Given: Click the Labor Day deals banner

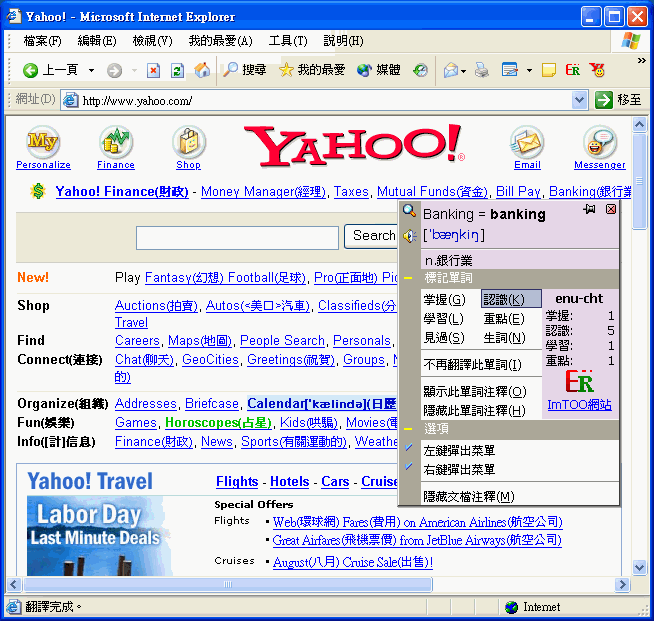Looking at the screenshot, I should (x=100, y=536).
